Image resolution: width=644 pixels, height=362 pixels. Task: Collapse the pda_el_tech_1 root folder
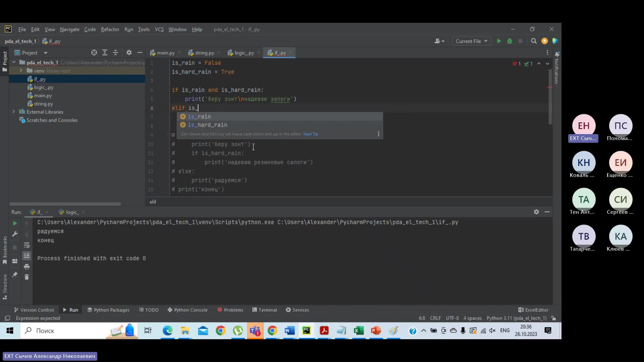(14, 62)
